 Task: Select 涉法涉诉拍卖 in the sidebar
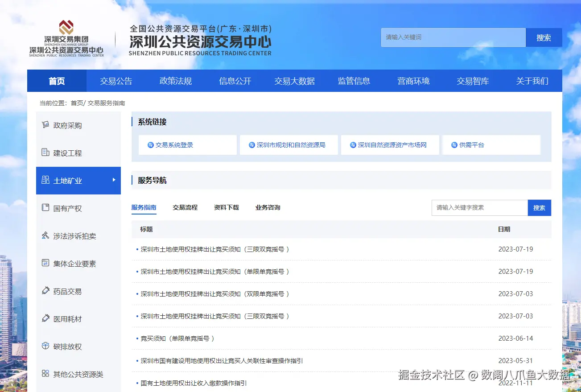(78, 236)
